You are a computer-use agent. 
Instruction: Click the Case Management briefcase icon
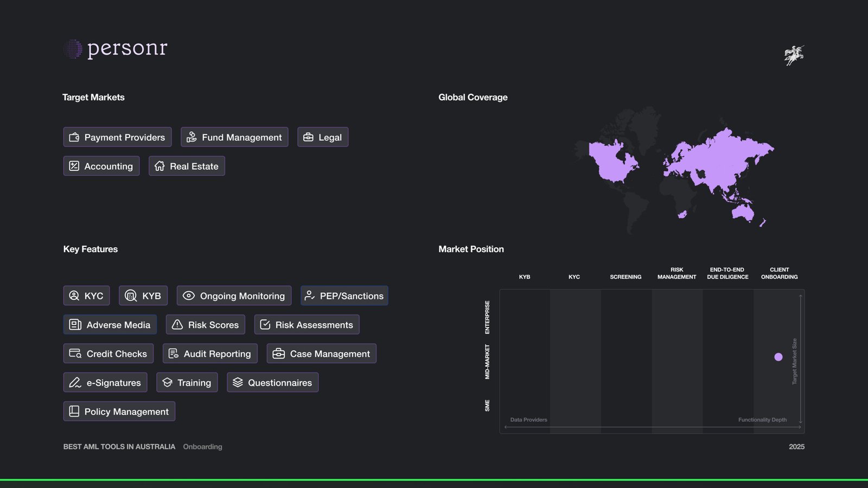[x=279, y=354]
